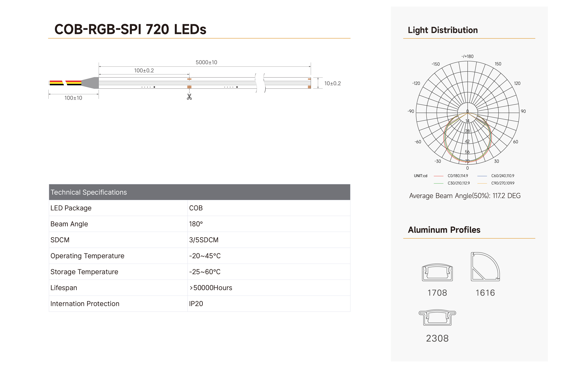
Task: Click the 'LED Package' row label
Action: coord(71,208)
